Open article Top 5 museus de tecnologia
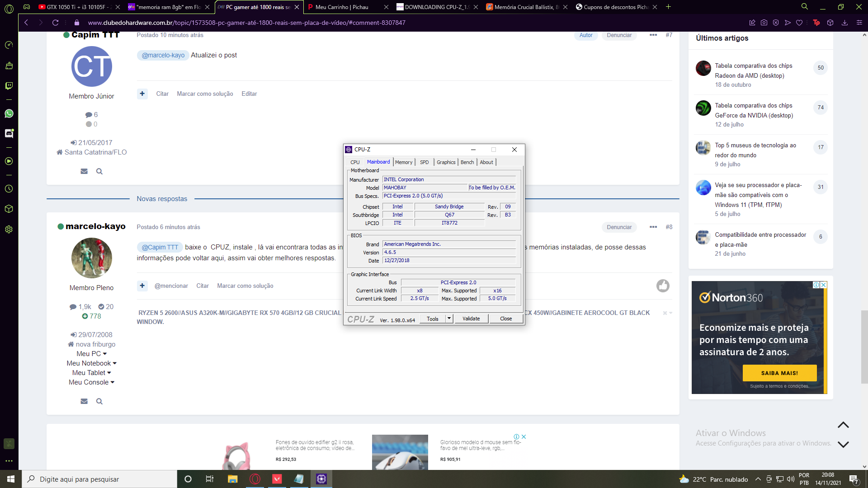The image size is (868, 488). coord(755,150)
